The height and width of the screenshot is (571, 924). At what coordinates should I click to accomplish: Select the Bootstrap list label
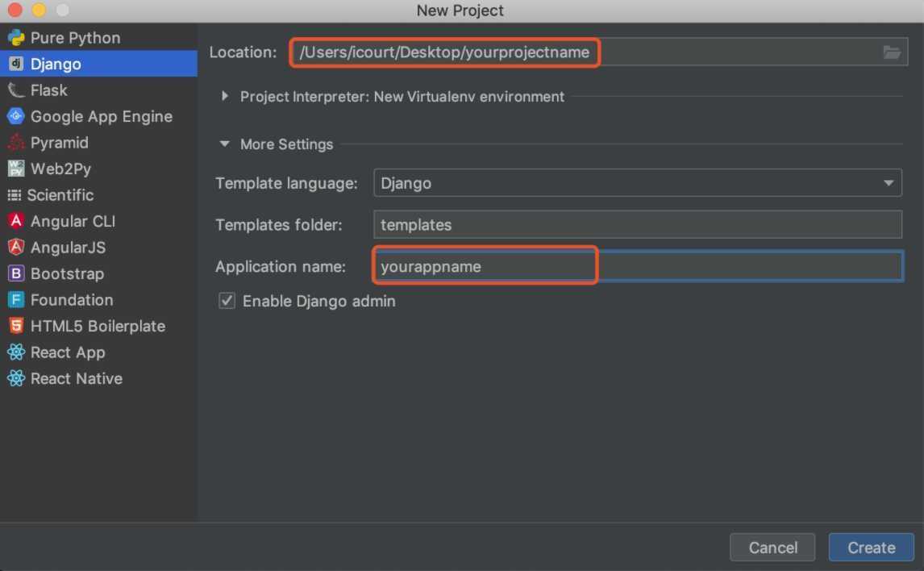tap(67, 273)
